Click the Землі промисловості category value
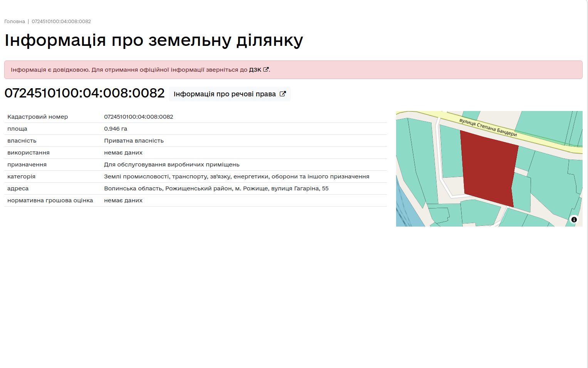The width and height of the screenshot is (588, 368). 236,176
